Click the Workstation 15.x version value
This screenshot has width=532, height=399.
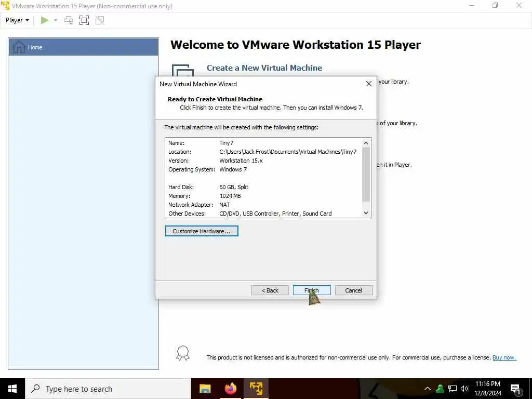point(241,161)
